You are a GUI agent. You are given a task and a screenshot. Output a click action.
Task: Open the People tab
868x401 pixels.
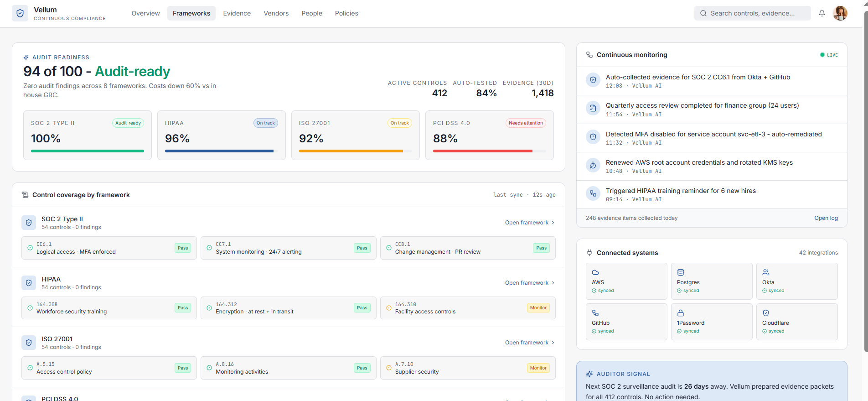click(312, 13)
